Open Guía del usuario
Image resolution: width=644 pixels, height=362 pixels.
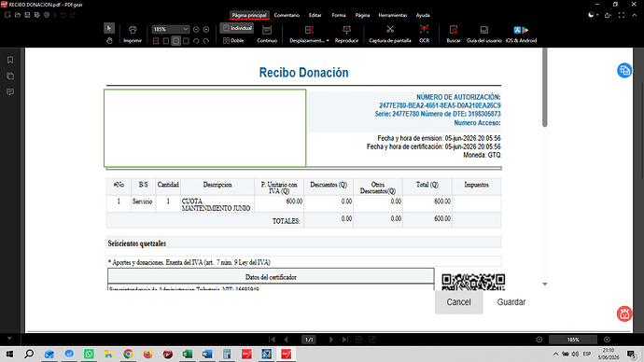tap(483, 34)
